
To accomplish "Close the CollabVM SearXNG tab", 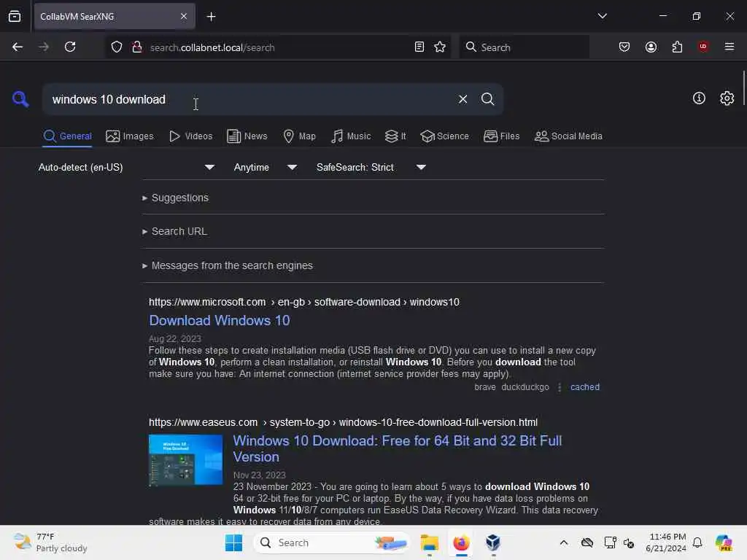I will point(184,16).
